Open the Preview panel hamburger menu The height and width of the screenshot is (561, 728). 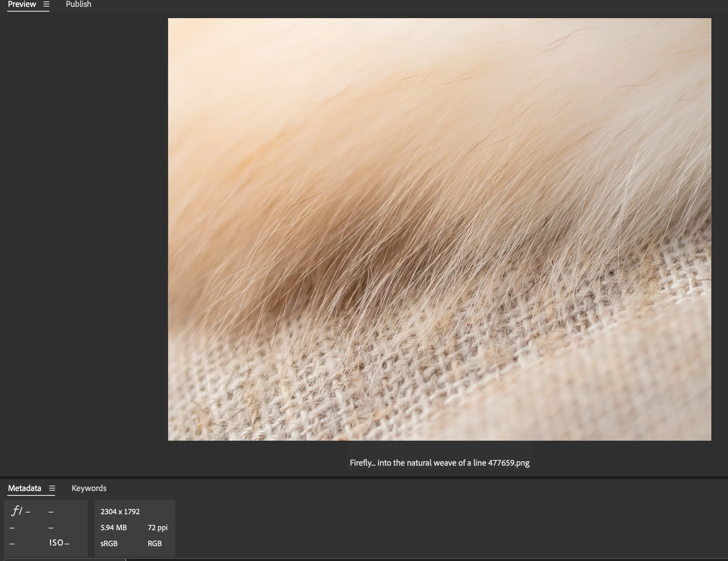(x=46, y=4)
